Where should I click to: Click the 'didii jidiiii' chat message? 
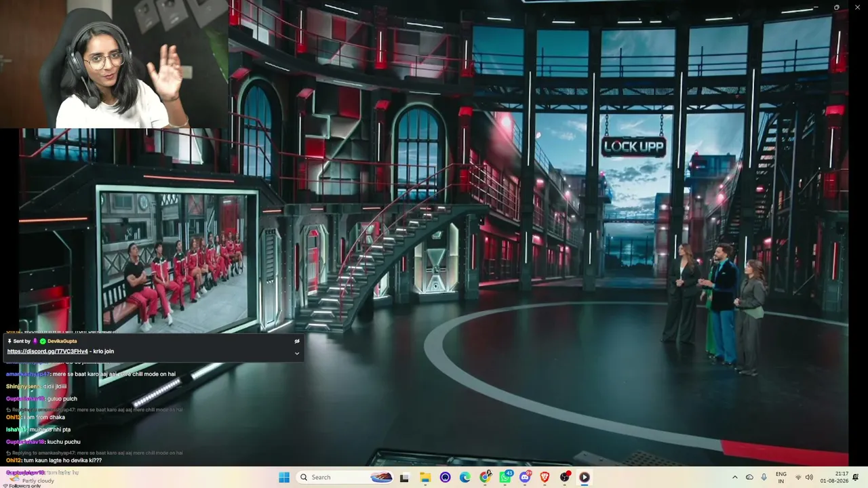point(56,386)
